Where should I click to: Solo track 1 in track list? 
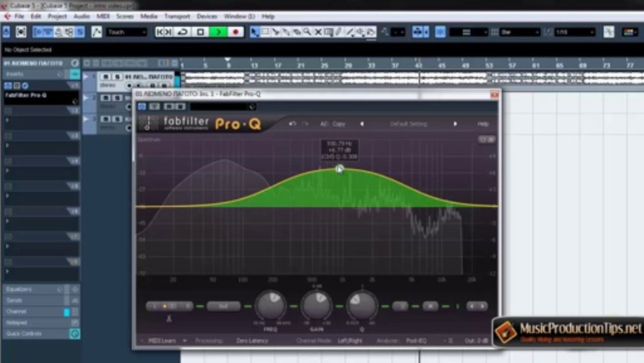117,77
